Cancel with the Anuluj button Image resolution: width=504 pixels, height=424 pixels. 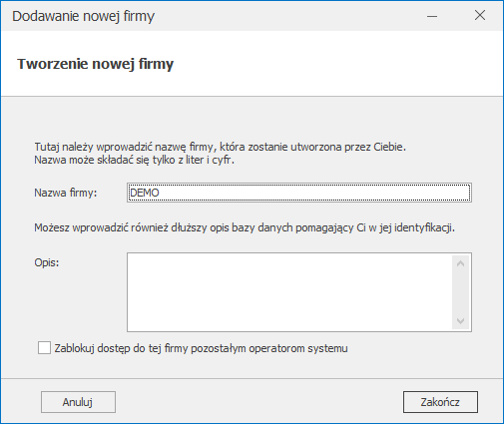click(x=78, y=402)
